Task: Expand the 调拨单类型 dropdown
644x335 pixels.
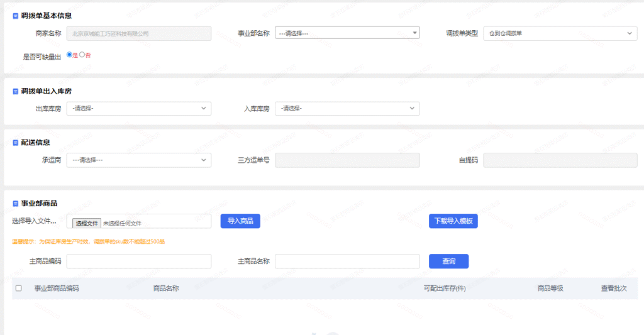Action: (560, 33)
